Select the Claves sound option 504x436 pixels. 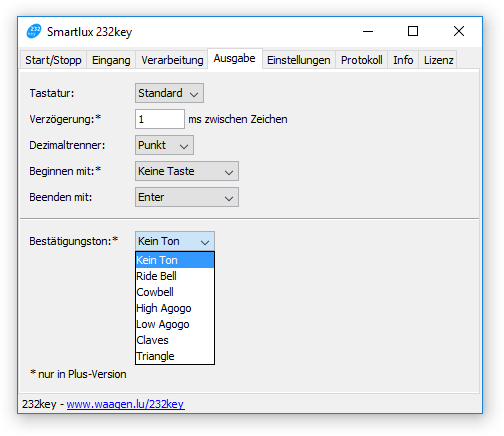click(175, 340)
